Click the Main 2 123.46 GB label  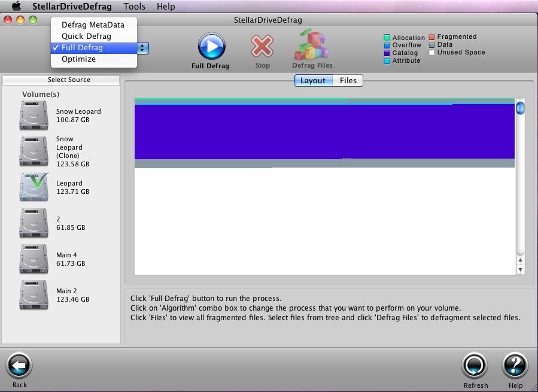click(73, 295)
